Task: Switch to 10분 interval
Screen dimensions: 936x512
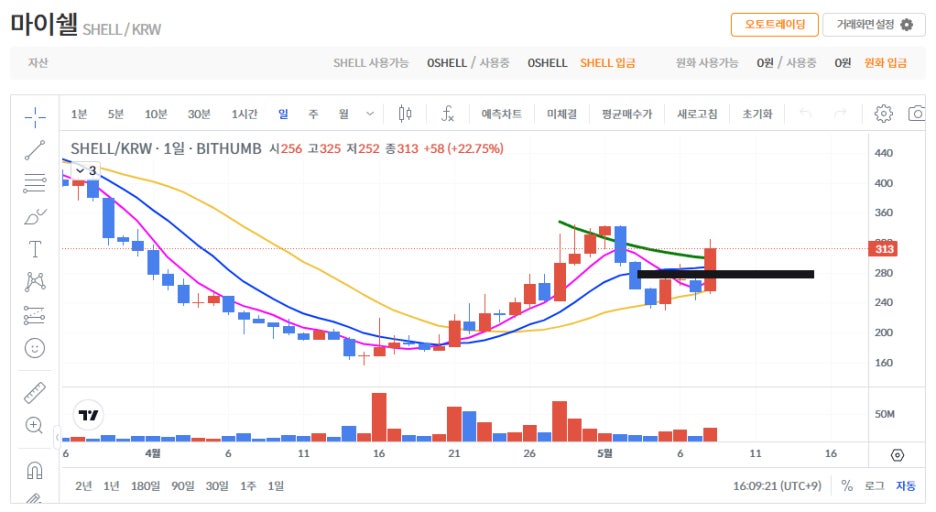Action: tap(156, 113)
